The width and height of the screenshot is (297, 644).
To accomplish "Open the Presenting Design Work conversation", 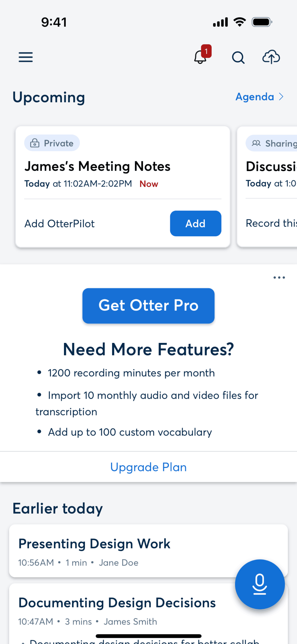I will [x=148, y=551].
